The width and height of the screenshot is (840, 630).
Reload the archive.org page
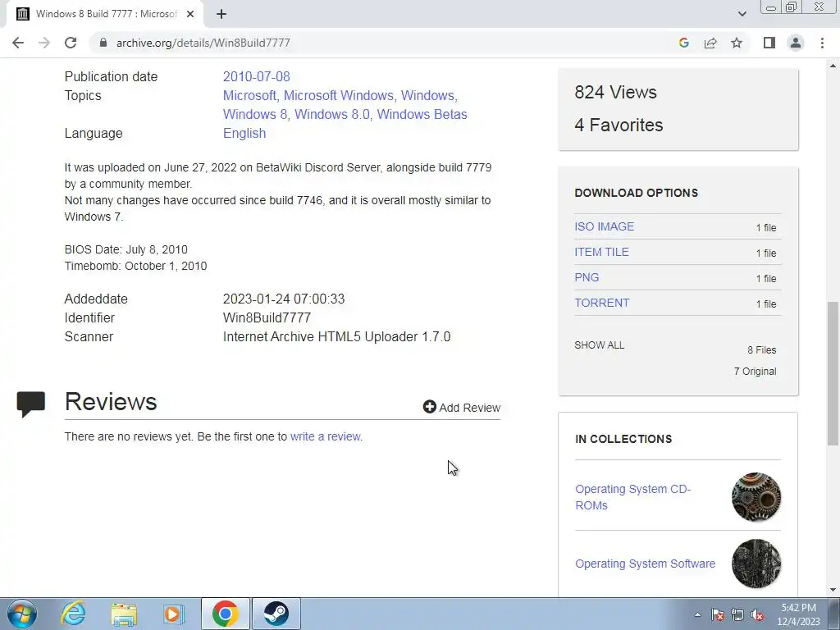coord(71,43)
